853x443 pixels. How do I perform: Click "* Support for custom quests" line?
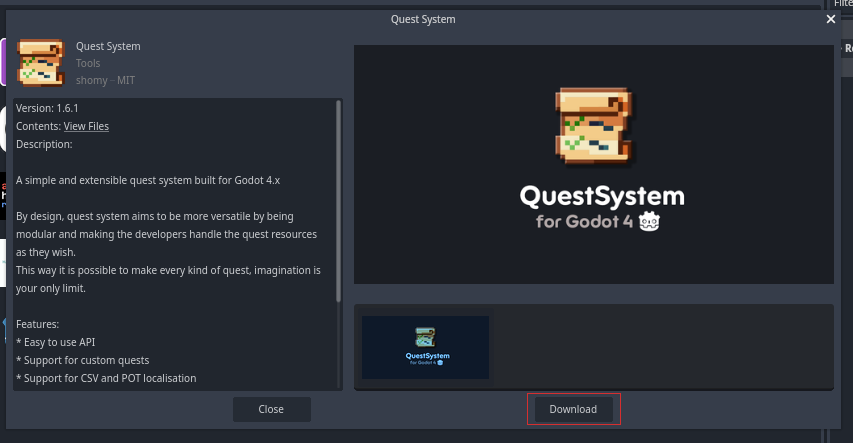pos(82,360)
